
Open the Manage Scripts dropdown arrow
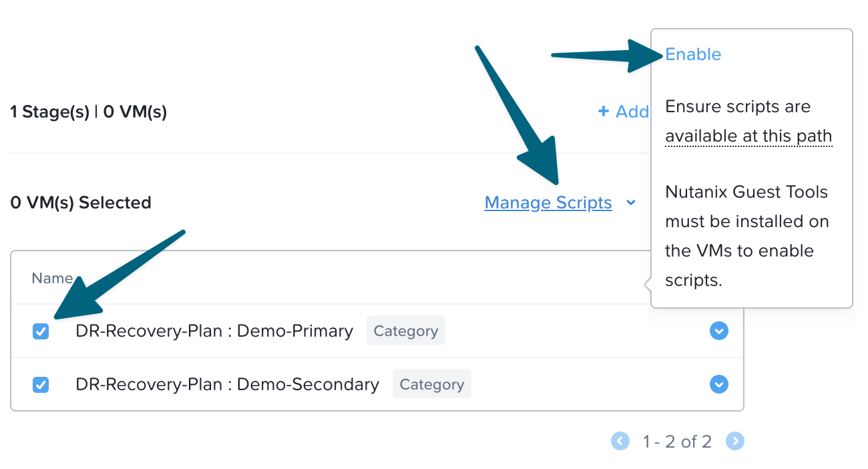[x=631, y=203]
